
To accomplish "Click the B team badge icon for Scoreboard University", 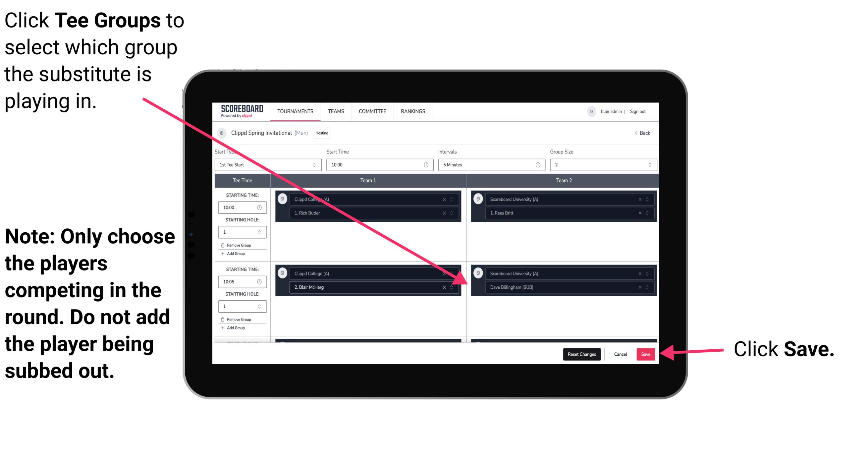I will (479, 273).
